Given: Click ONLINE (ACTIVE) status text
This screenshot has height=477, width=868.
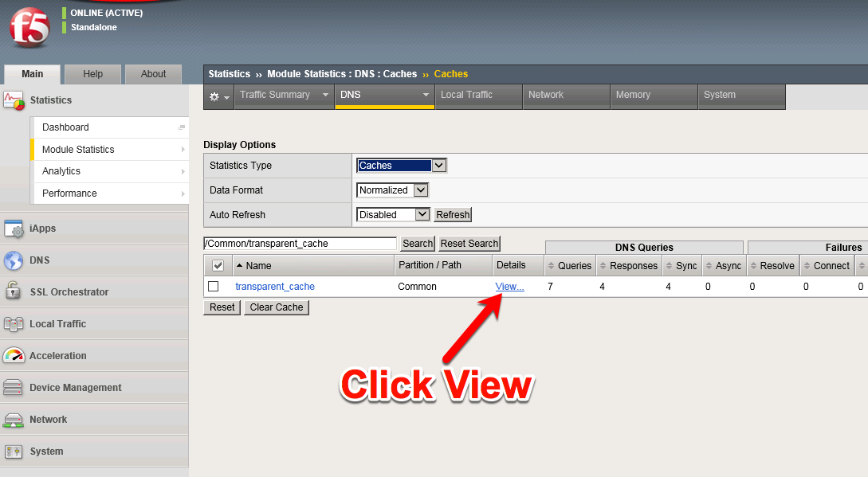Looking at the screenshot, I should [106, 13].
